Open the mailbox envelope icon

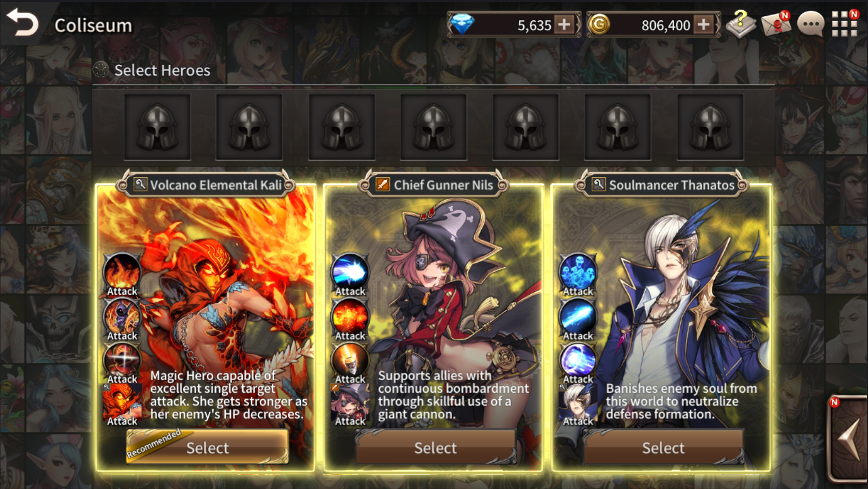coord(776,23)
